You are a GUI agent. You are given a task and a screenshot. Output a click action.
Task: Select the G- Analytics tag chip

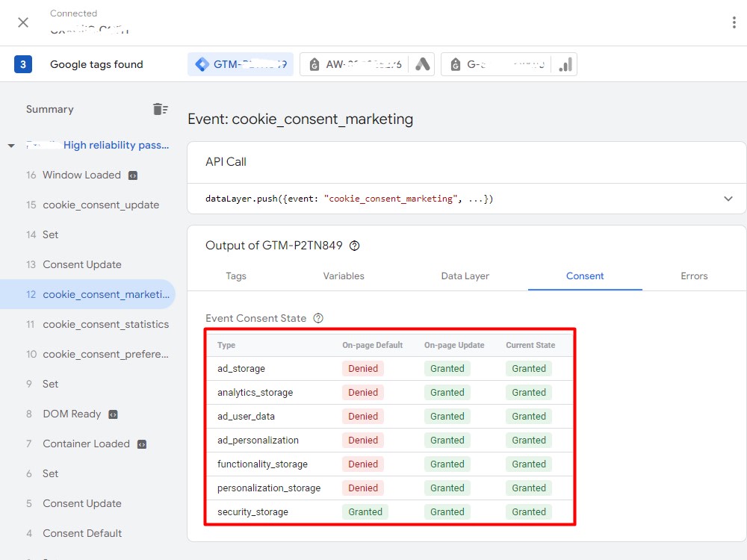point(496,64)
